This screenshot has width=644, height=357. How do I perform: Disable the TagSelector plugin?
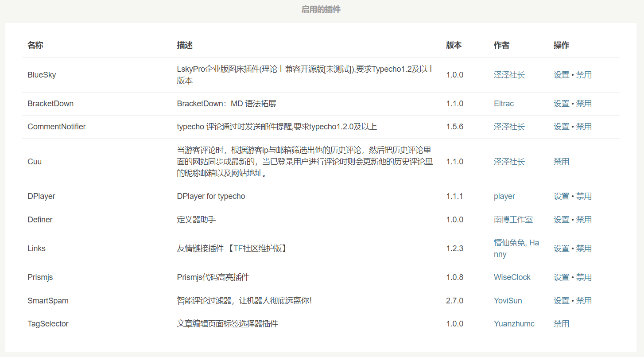pyautogui.click(x=561, y=324)
